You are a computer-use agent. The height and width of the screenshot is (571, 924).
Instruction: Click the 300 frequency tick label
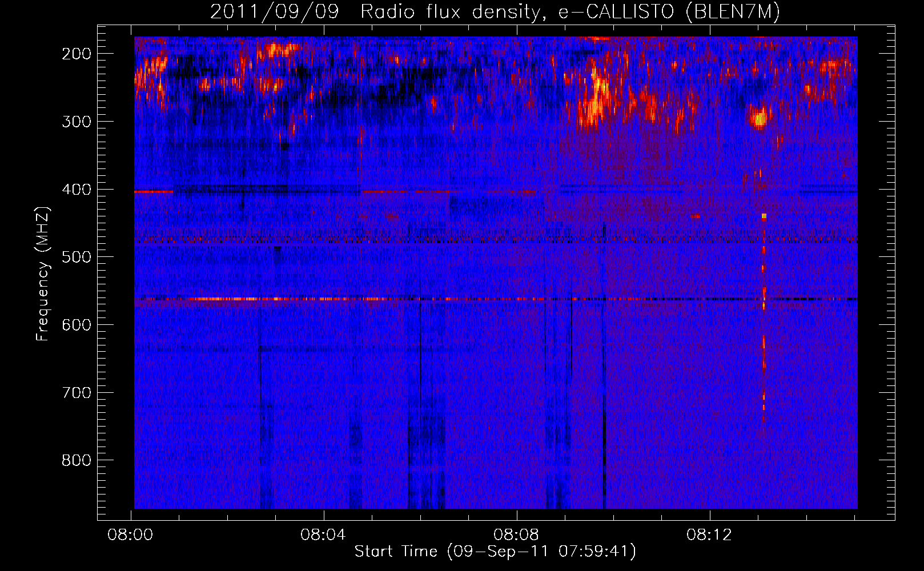point(77,122)
